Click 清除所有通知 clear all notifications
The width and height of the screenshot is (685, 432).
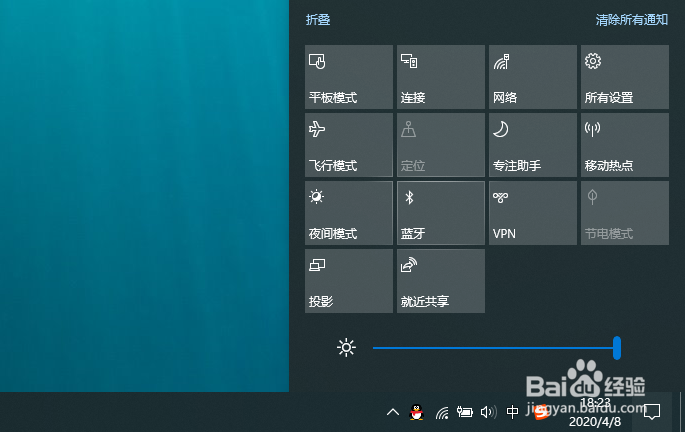[x=632, y=20]
